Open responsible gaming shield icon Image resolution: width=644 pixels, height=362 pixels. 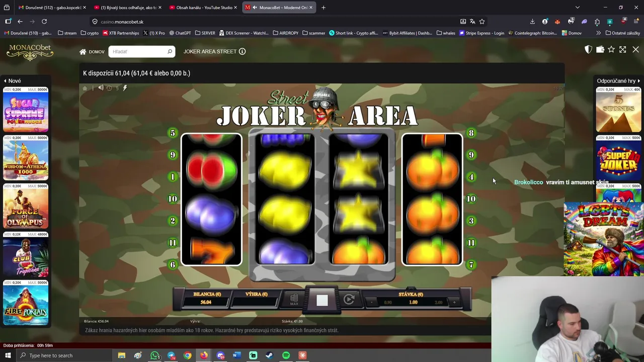pos(588,49)
